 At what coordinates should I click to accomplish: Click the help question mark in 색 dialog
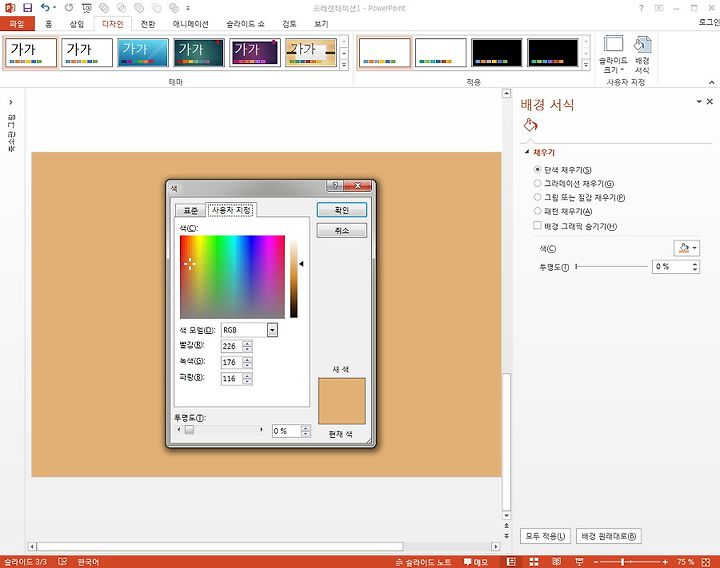tap(335, 186)
